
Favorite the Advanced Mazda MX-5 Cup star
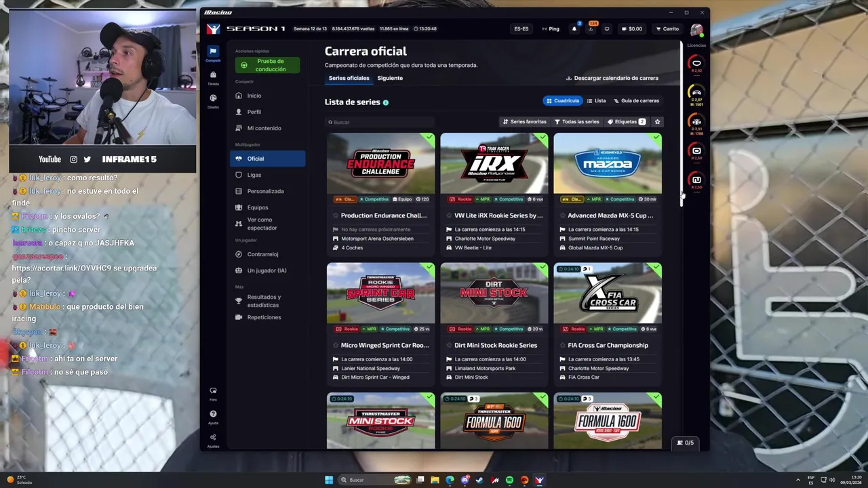pyautogui.click(x=562, y=216)
